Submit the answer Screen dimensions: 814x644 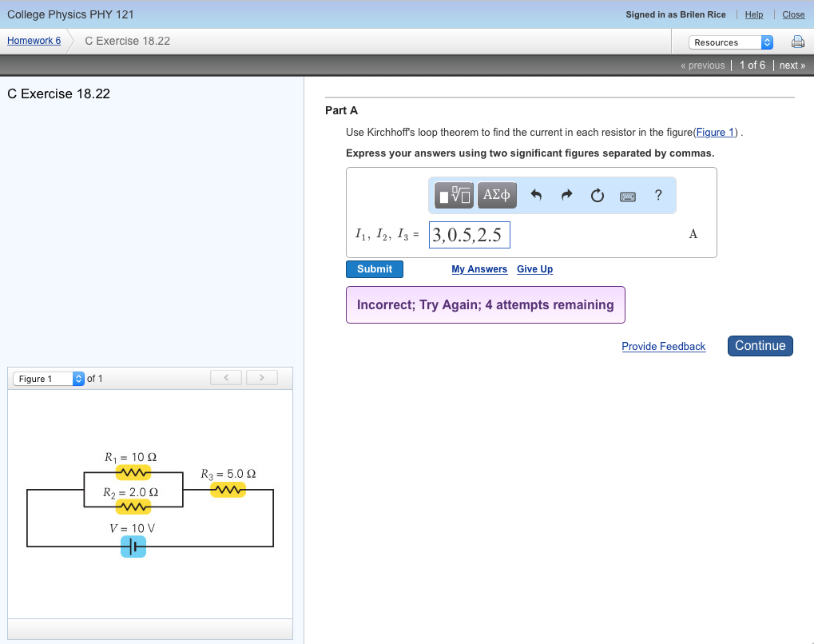(x=374, y=269)
